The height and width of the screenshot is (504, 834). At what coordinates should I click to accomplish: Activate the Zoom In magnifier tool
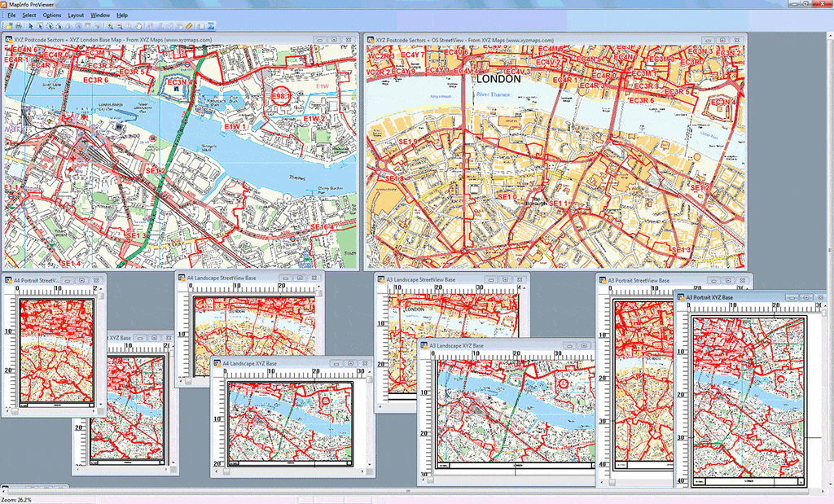pos(110,26)
